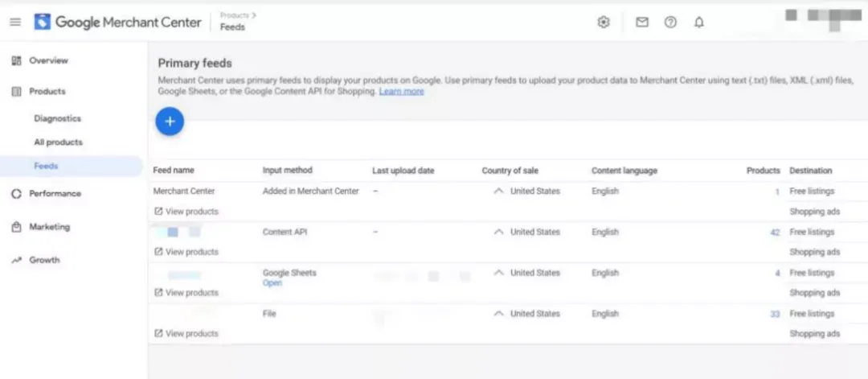Open the mail envelope icon
868x379 pixels.
pyautogui.click(x=641, y=23)
